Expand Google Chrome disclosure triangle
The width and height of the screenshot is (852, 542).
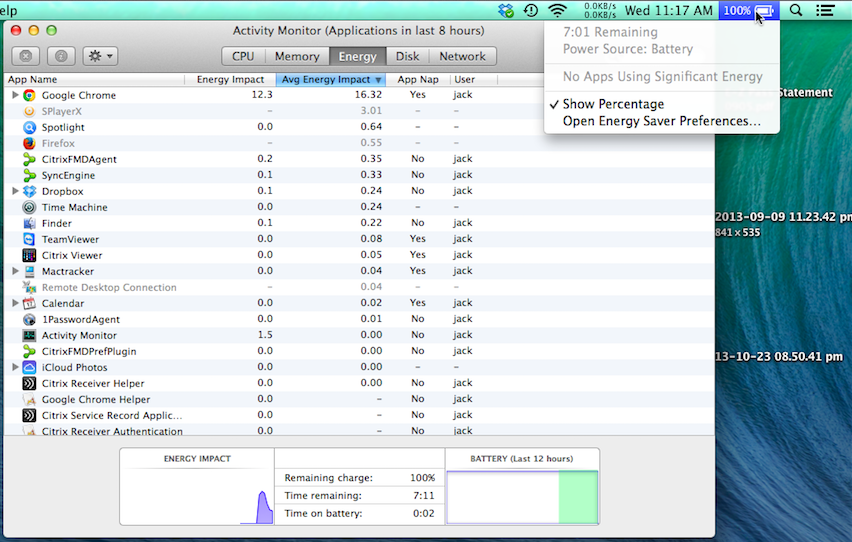click(15, 95)
